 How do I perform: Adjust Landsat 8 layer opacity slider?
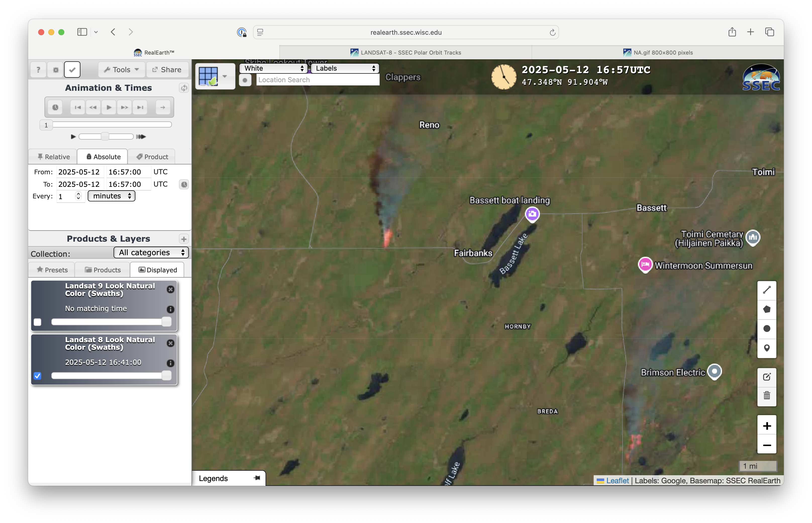click(x=112, y=375)
